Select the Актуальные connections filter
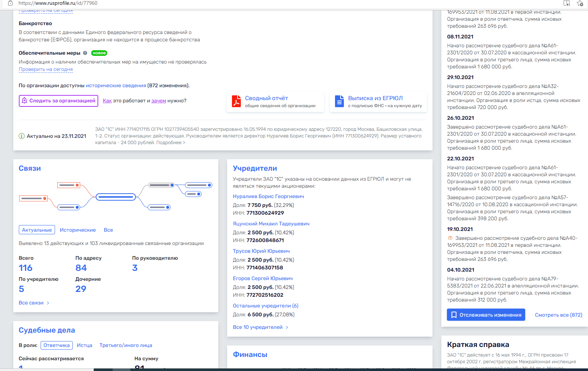Screen dimensions: 588x371 point(37,230)
